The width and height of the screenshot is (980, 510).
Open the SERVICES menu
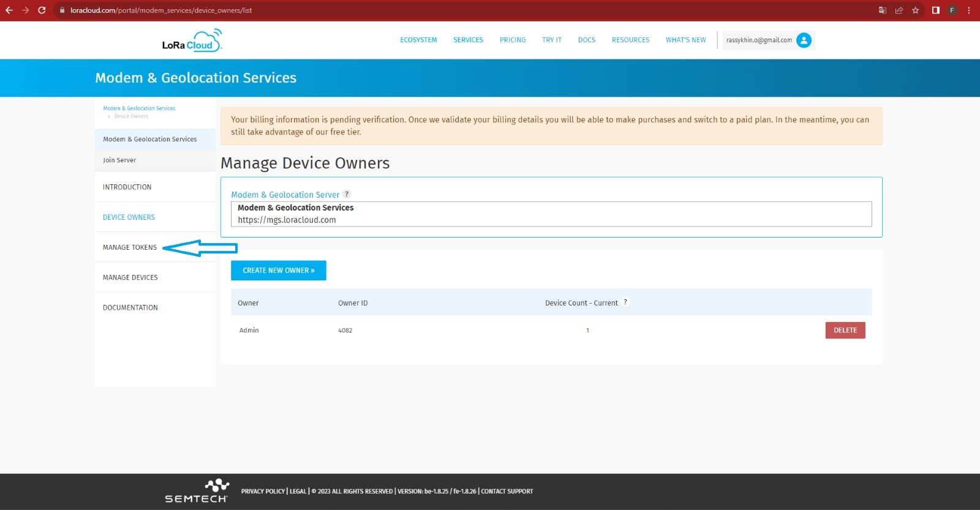[x=468, y=40]
